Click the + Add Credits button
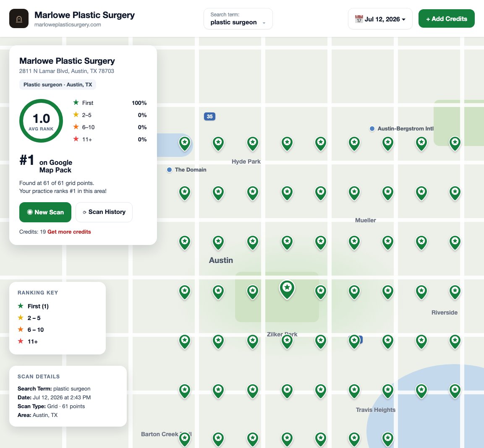 click(x=446, y=18)
